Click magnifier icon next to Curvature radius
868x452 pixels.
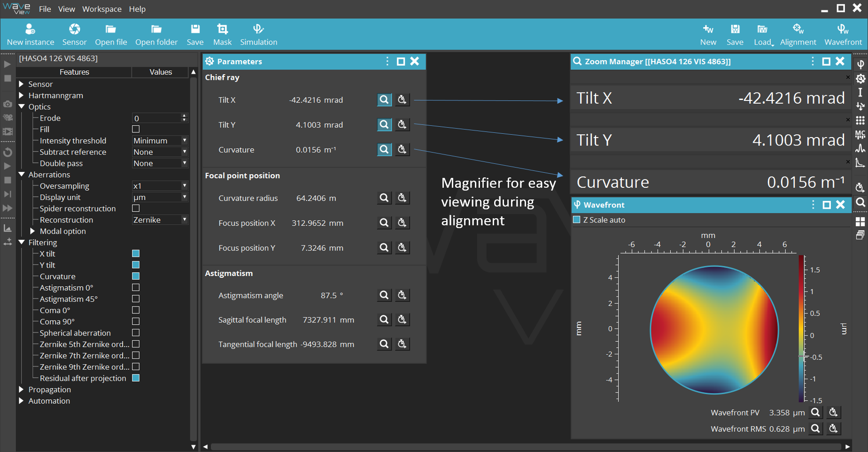coord(384,198)
